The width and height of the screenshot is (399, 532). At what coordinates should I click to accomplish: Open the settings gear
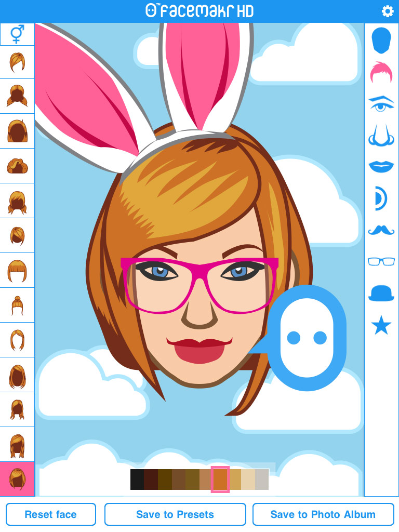point(387,11)
